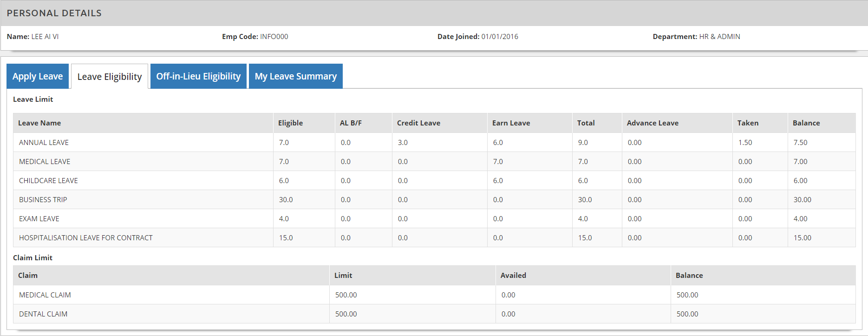Viewport: 868px width, 336px height.
Task: Select the ANNUAL LEAVE row name
Action: (44, 143)
